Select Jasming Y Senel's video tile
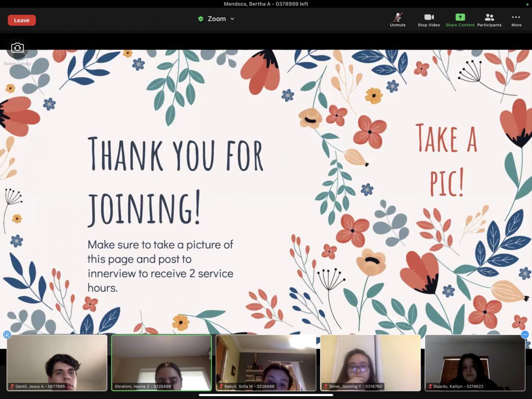The image size is (532, 399). pos(370,363)
